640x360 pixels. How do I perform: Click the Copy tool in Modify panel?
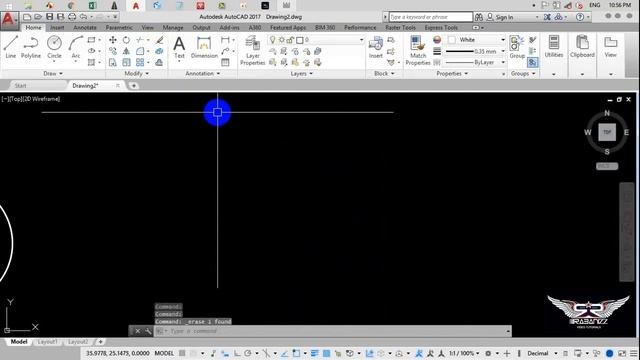(113, 51)
